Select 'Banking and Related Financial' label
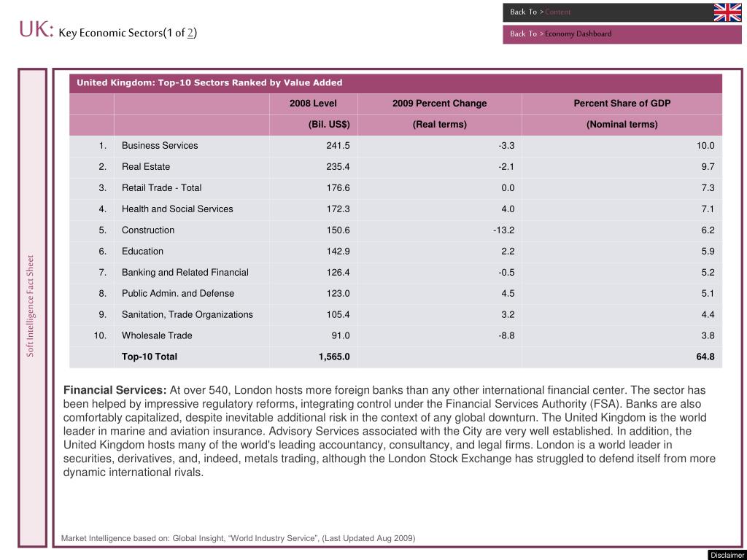Image resolution: width=747 pixels, height=560 pixels. pos(185,273)
